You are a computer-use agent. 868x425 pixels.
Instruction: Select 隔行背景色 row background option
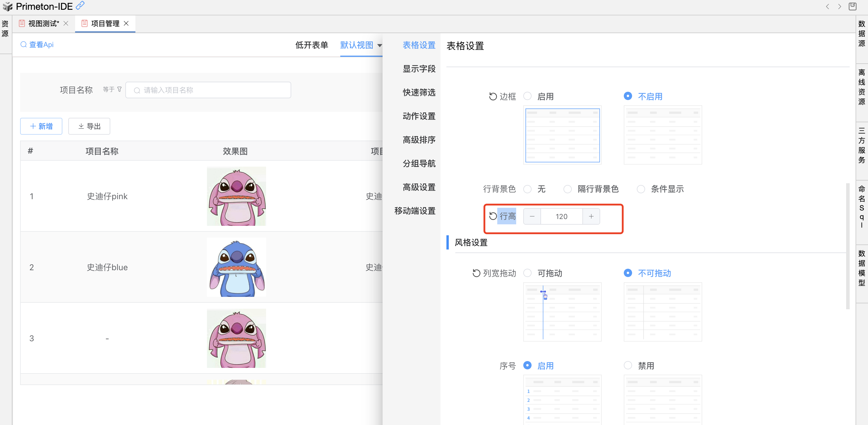coord(567,189)
